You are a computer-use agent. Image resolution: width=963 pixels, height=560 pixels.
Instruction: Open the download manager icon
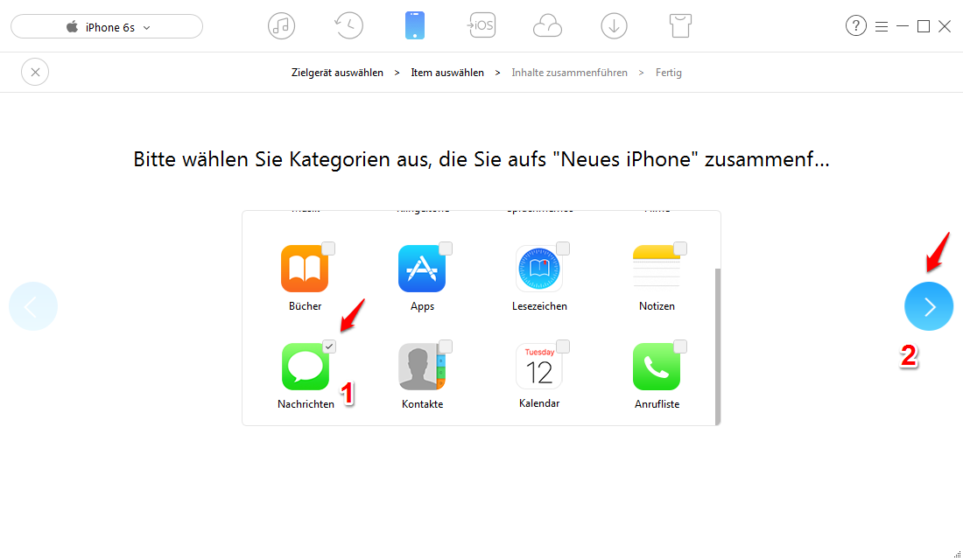[x=615, y=25]
